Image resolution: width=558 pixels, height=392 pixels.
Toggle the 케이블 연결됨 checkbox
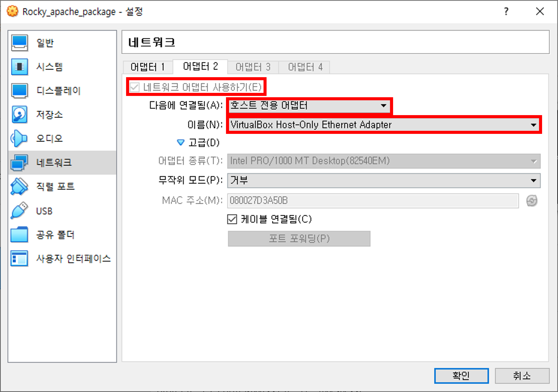[232, 219]
